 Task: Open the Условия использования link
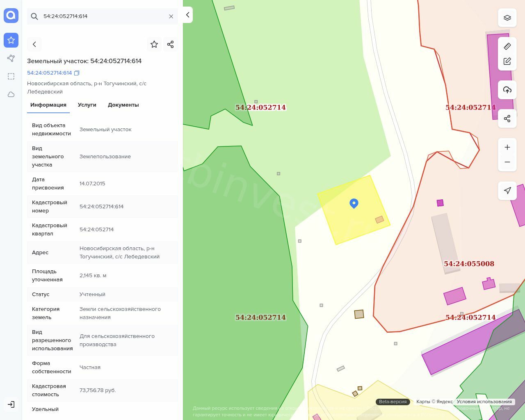pos(484,402)
